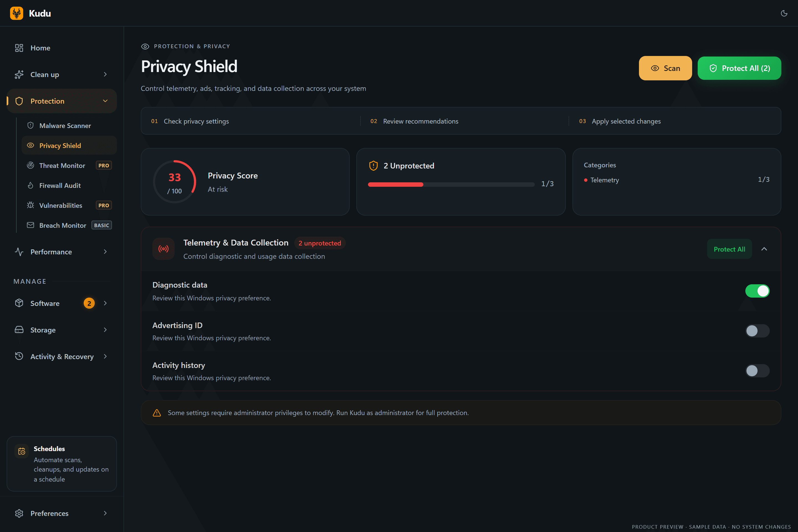Click the Activity & Recovery history icon
798x532 pixels.
coord(19,356)
